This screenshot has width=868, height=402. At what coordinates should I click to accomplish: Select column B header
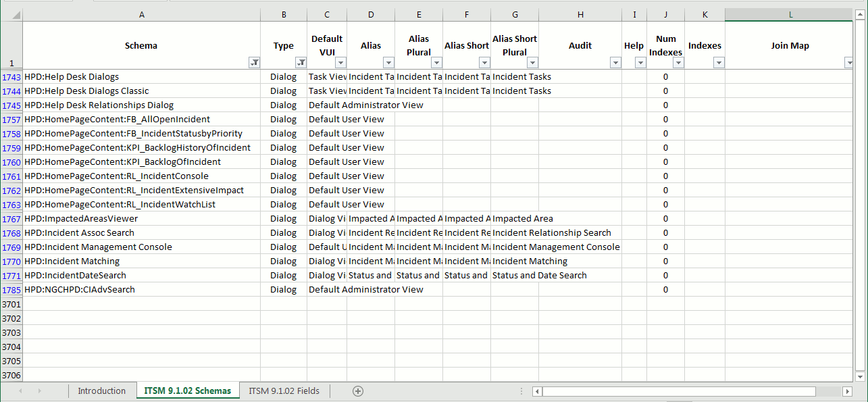point(284,15)
